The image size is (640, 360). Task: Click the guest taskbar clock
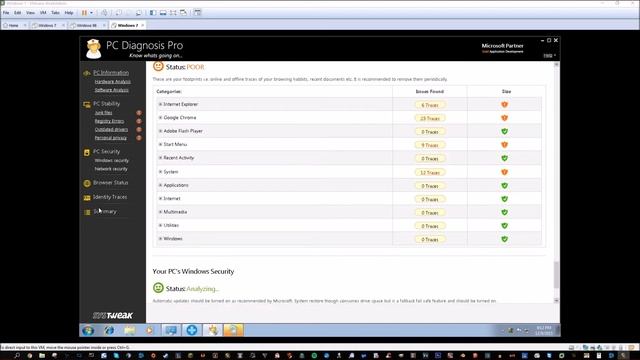[544, 331]
